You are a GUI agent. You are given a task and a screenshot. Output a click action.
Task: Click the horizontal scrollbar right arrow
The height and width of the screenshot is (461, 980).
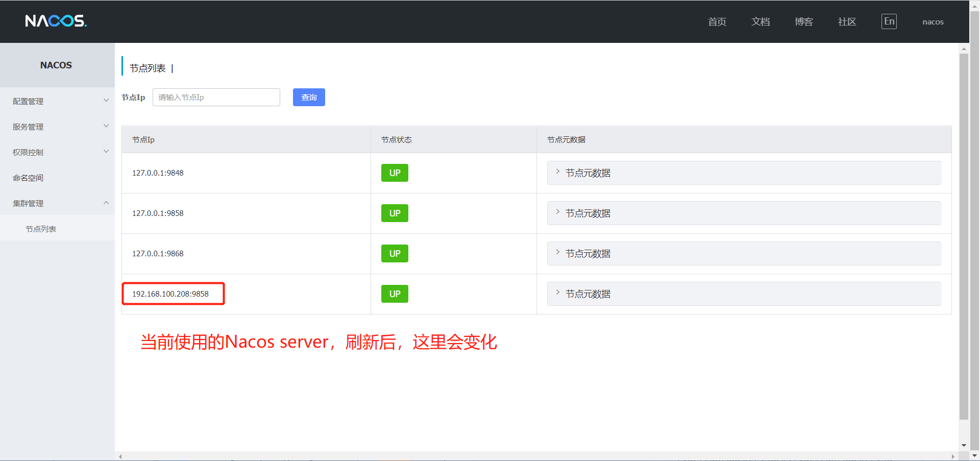point(953,456)
